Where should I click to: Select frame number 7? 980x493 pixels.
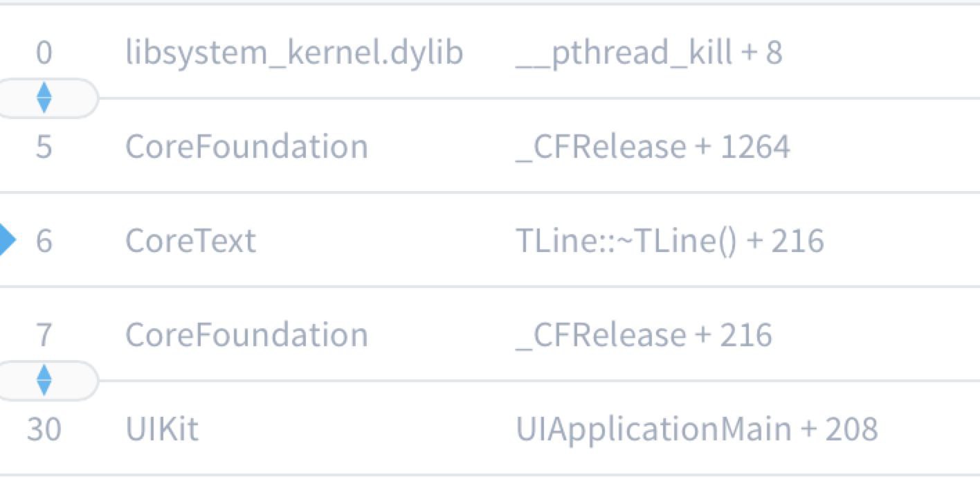tap(44, 335)
